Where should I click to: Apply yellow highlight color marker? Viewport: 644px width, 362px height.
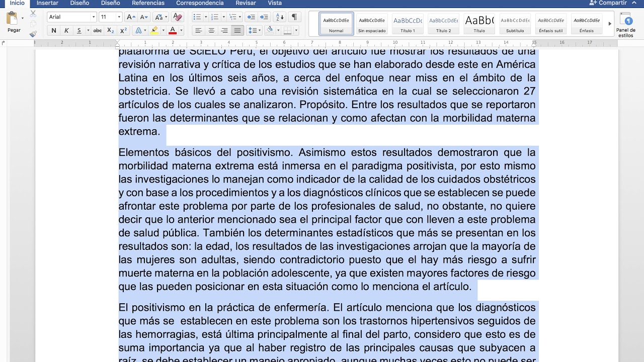154,31
